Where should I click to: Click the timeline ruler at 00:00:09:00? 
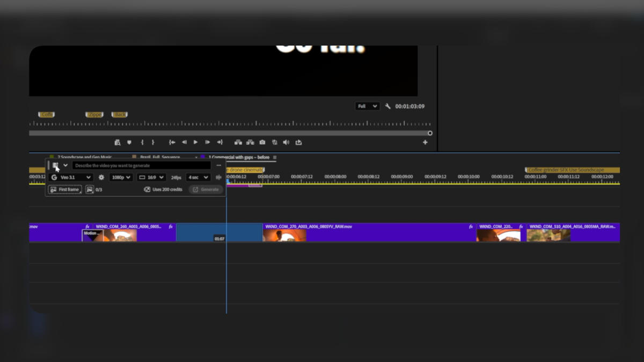click(401, 176)
